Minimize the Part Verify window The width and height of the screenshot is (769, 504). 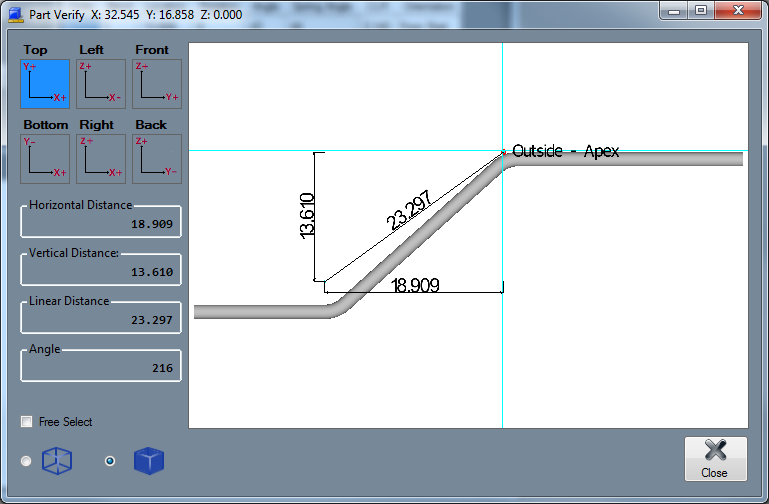(674, 11)
